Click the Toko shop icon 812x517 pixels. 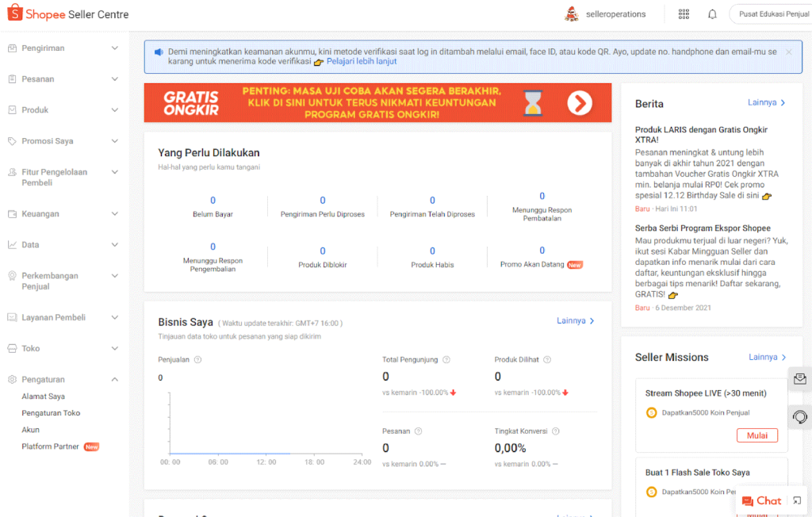click(13, 349)
